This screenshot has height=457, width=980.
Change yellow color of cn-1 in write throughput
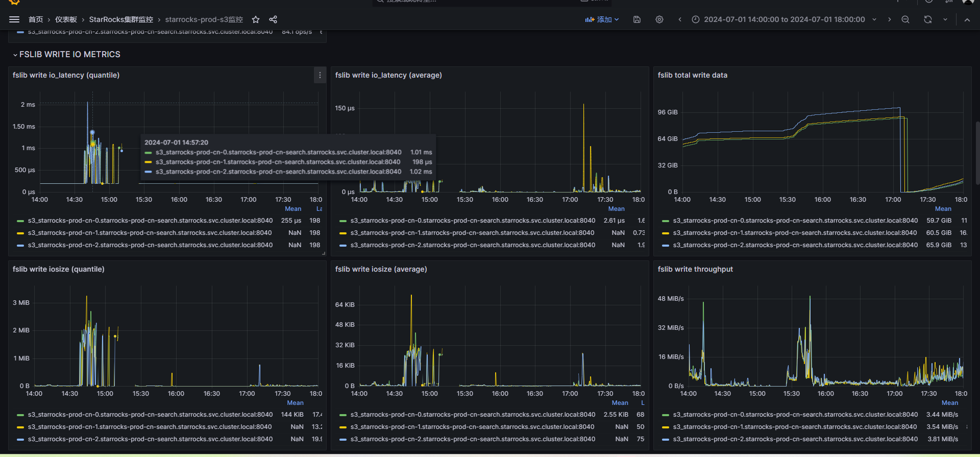(x=666, y=427)
